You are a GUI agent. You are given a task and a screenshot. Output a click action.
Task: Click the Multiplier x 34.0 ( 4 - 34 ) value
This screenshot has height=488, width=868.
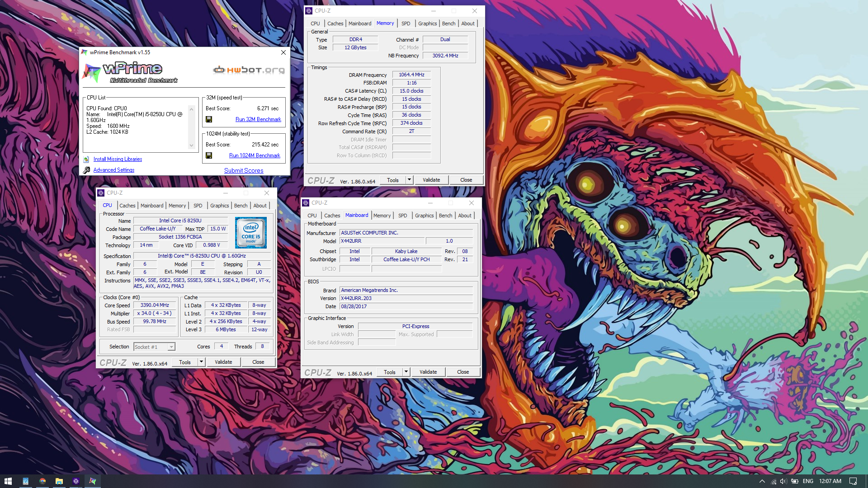pyautogui.click(x=155, y=314)
